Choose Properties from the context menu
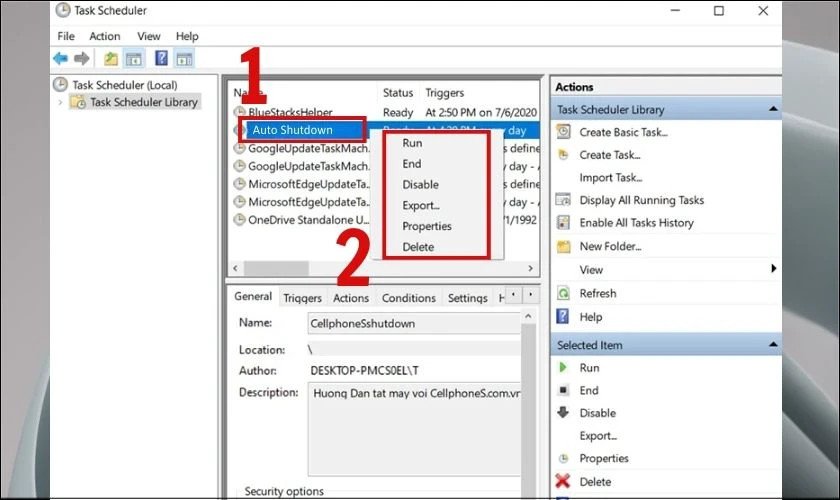The image size is (840, 500). [427, 226]
